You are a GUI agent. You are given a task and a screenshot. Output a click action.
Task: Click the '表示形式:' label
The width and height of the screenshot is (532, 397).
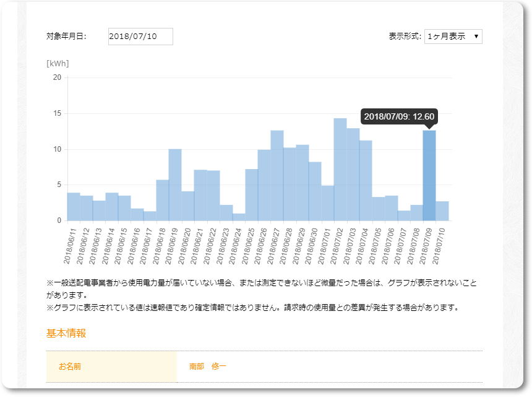(405, 37)
